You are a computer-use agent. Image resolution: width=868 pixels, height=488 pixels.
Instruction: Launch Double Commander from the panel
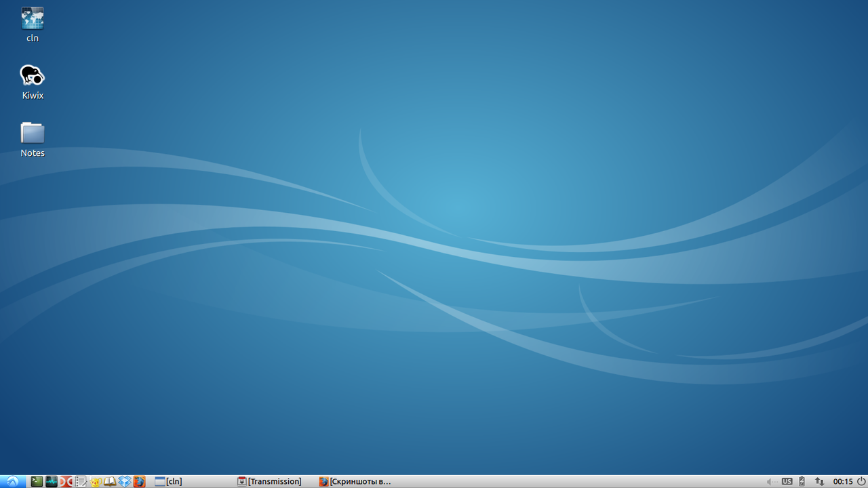tap(66, 481)
